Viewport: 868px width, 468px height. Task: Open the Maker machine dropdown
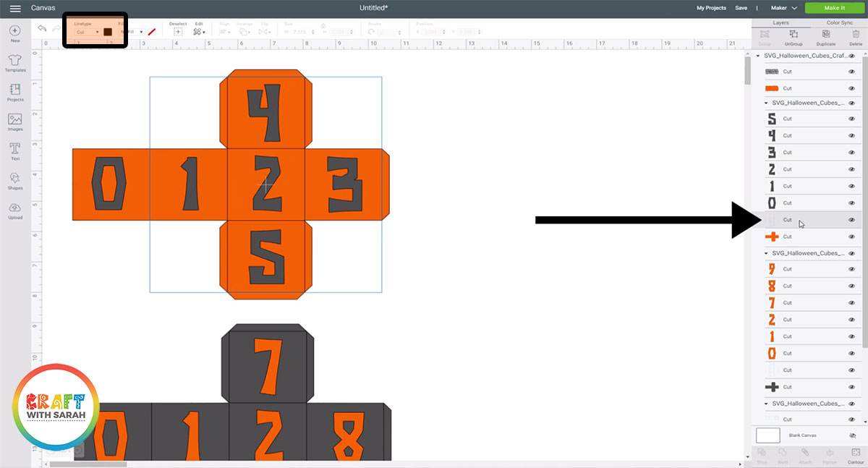pos(786,8)
